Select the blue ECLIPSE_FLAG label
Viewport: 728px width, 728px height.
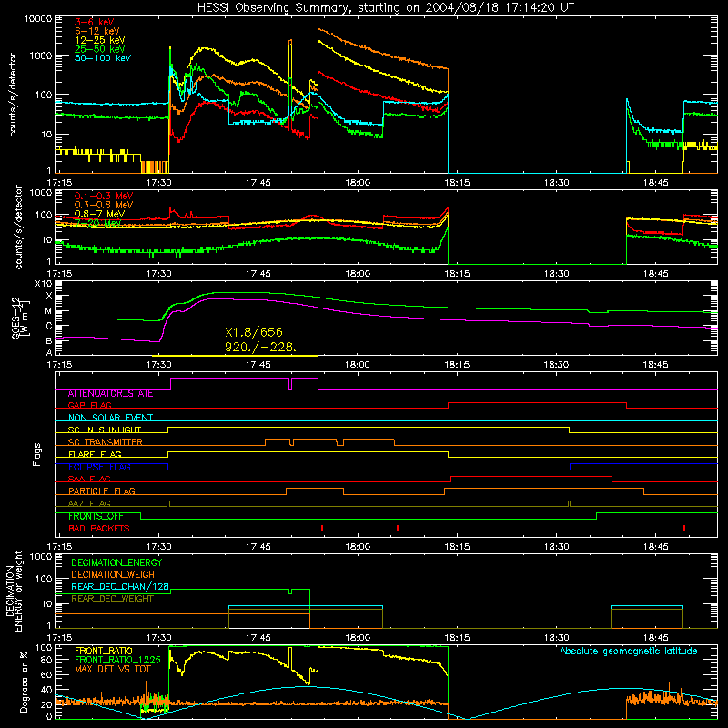click(x=99, y=467)
